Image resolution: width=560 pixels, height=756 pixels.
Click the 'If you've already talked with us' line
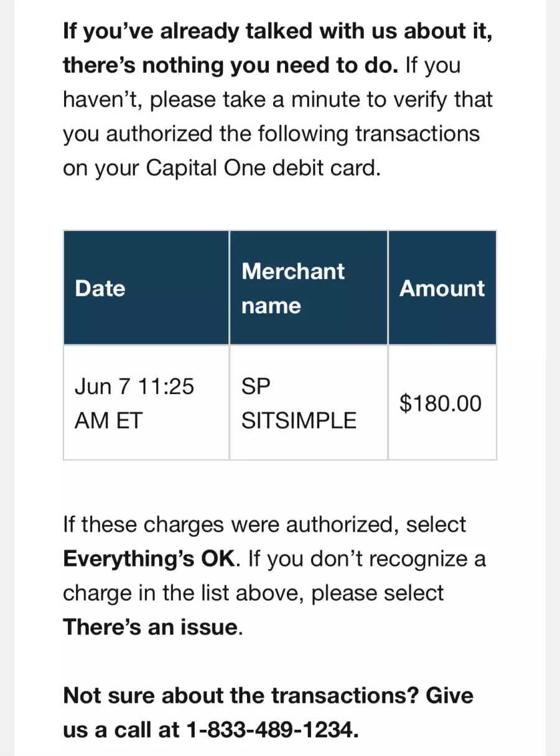[278, 31]
